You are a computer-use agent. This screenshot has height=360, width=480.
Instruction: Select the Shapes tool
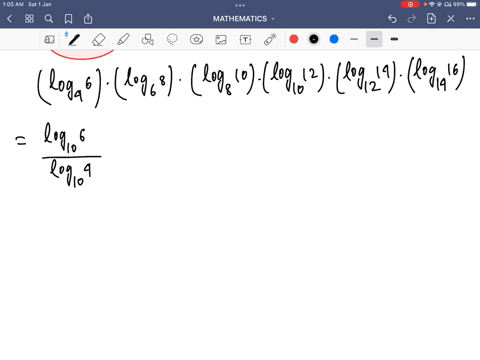[148, 39]
